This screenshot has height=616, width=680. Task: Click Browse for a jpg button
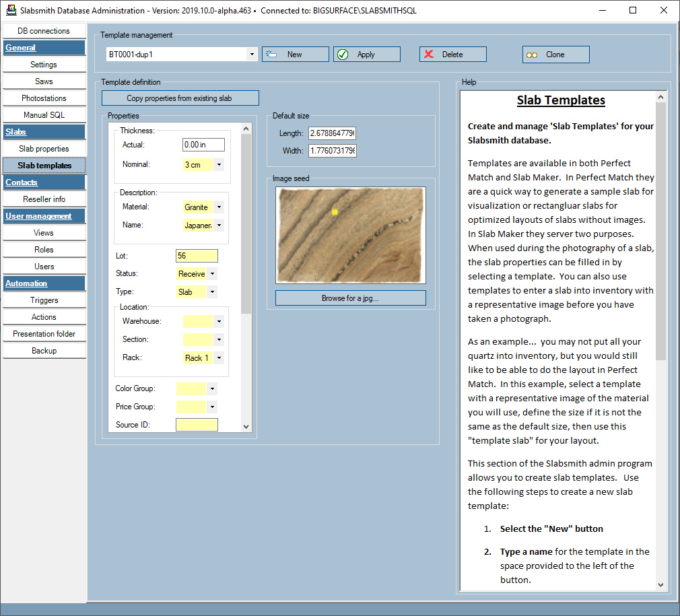pos(350,298)
